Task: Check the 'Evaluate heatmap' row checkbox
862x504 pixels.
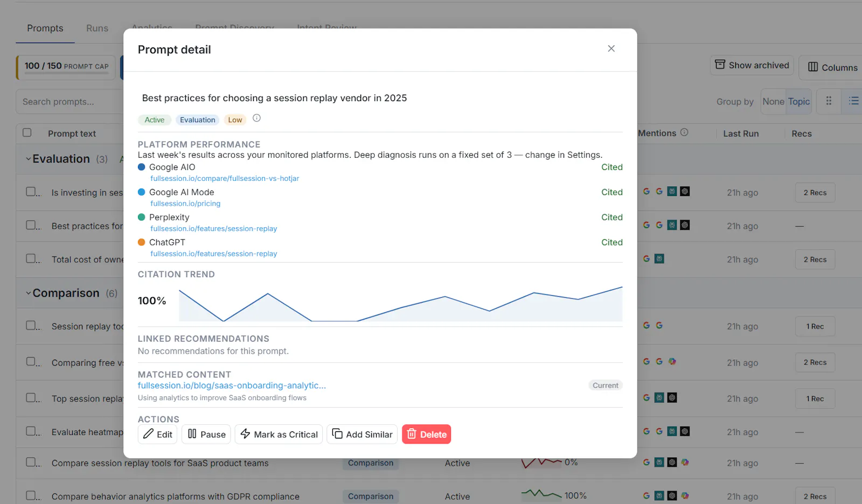Action: (x=31, y=431)
